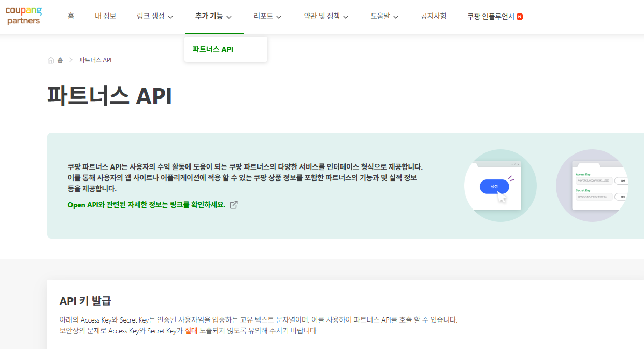Open the green Open API details link

pyautogui.click(x=147, y=205)
